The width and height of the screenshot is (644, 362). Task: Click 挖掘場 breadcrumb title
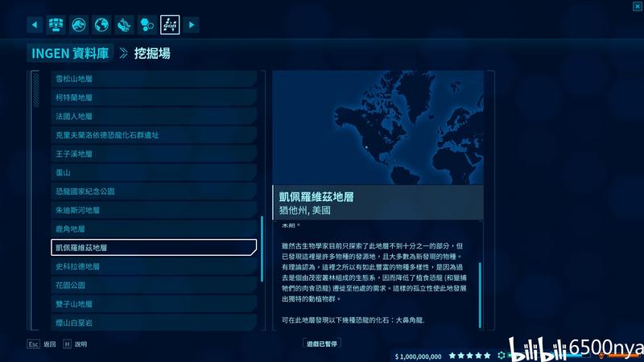[152, 53]
